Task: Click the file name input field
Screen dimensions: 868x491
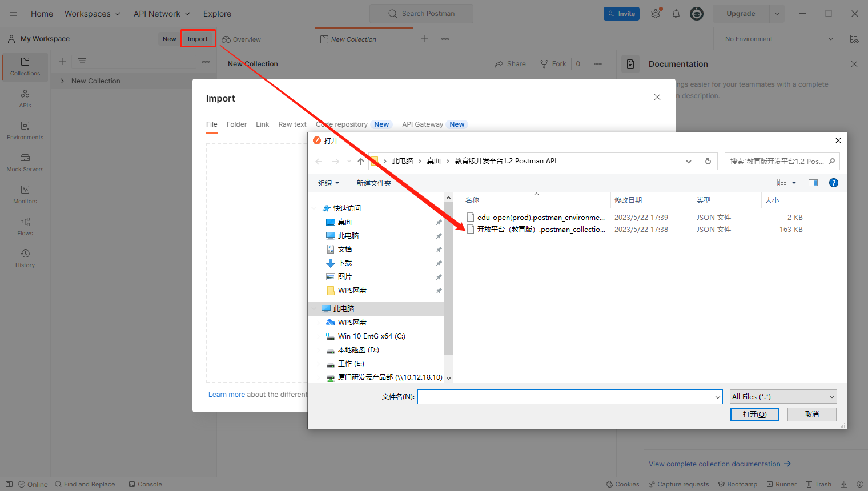Action: click(x=565, y=397)
